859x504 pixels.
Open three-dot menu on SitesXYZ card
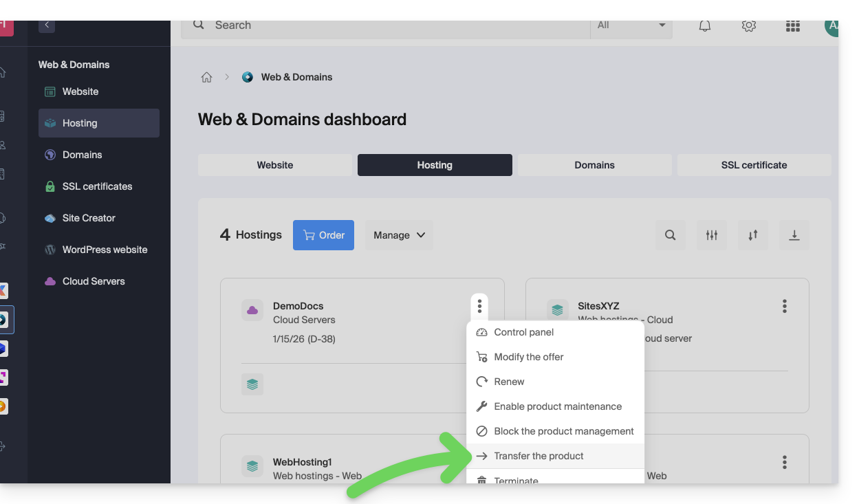pos(784,306)
